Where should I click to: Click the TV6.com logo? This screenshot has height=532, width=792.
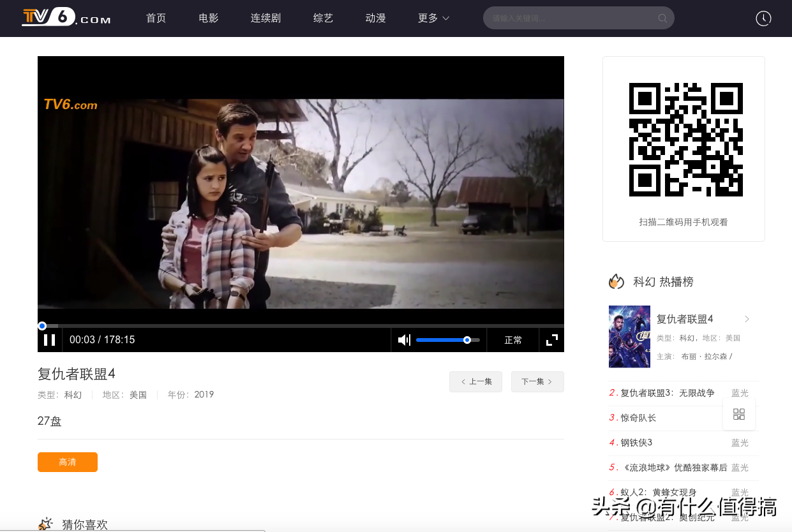[66, 18]
